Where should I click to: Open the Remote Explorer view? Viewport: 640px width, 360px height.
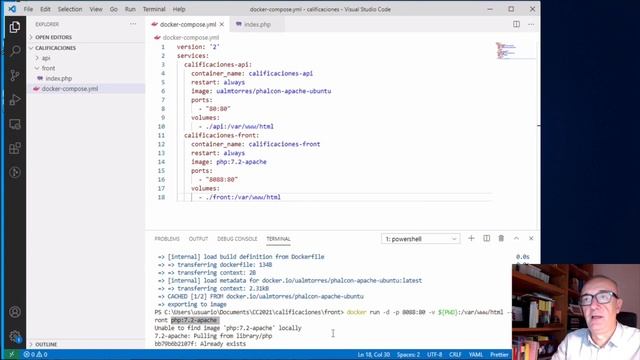point(15,124)
